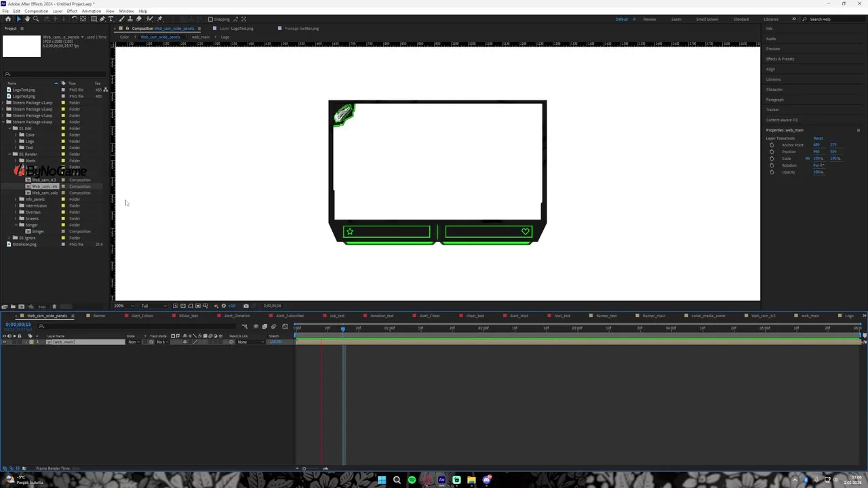
Task: Click Search Help input field
Action: 833,19
